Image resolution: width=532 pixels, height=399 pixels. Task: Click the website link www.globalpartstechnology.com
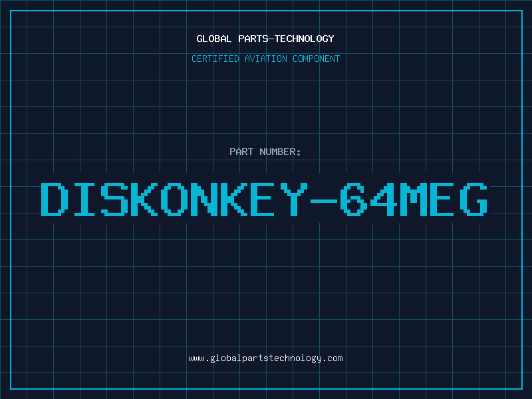tap(265, 358)
